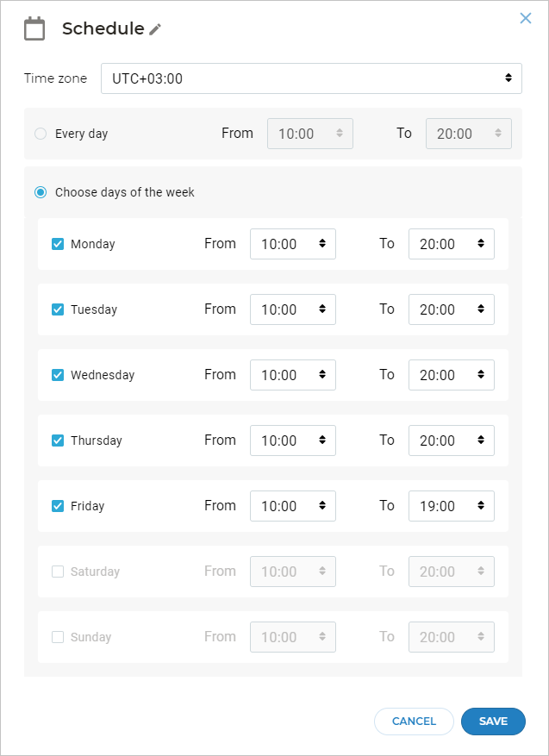Open Wednesday To time dropdown

[452, 375]
